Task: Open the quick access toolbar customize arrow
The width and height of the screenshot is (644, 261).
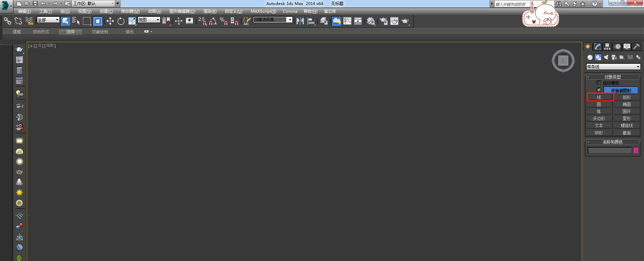Action: point(117,3)
